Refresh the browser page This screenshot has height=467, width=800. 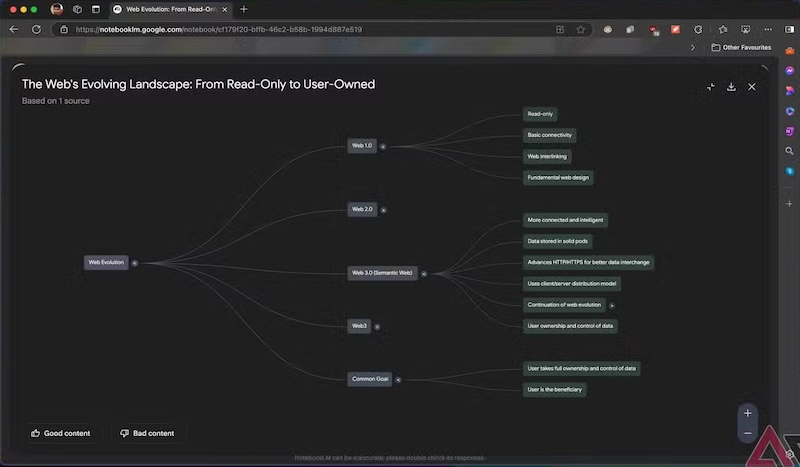[x=37, y=29]
